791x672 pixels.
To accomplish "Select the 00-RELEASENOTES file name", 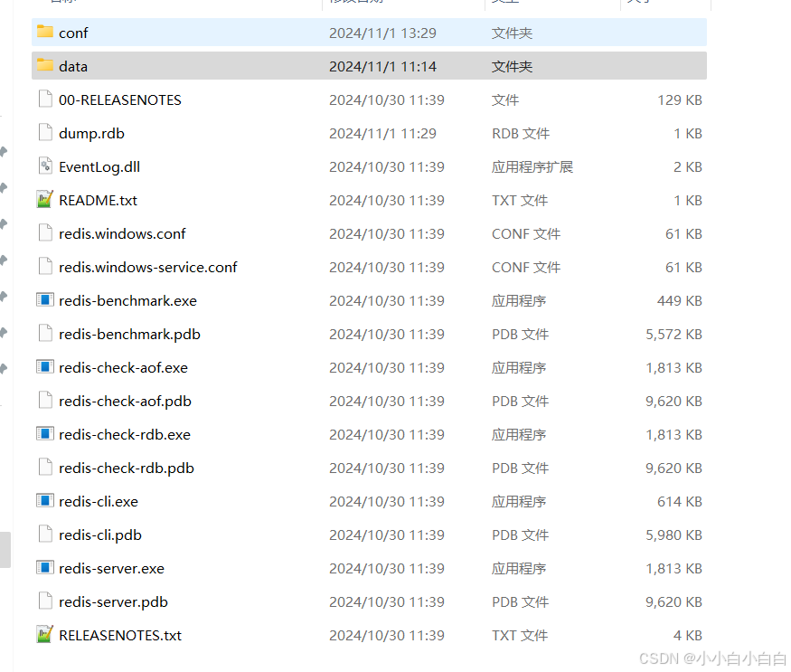I will click(x=120, y=100).
